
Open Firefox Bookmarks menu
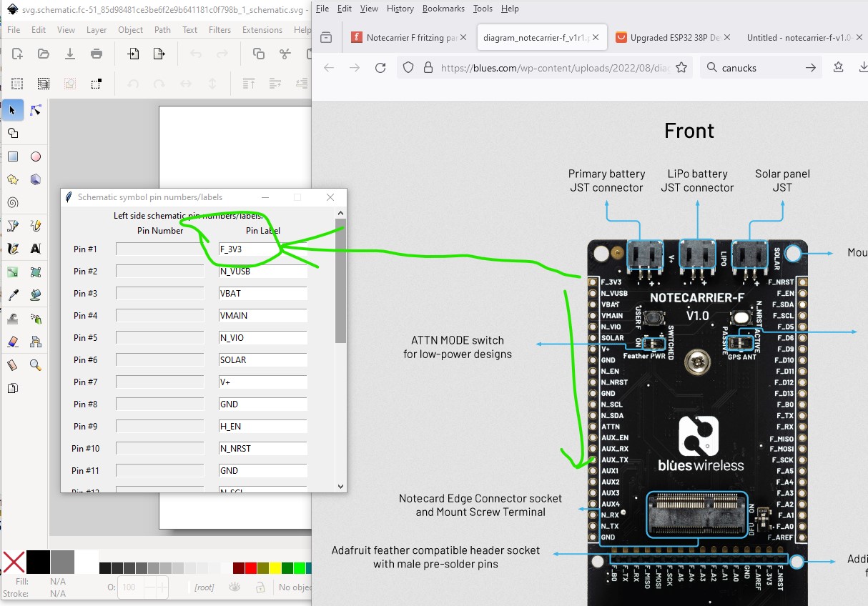coord(443,9)
